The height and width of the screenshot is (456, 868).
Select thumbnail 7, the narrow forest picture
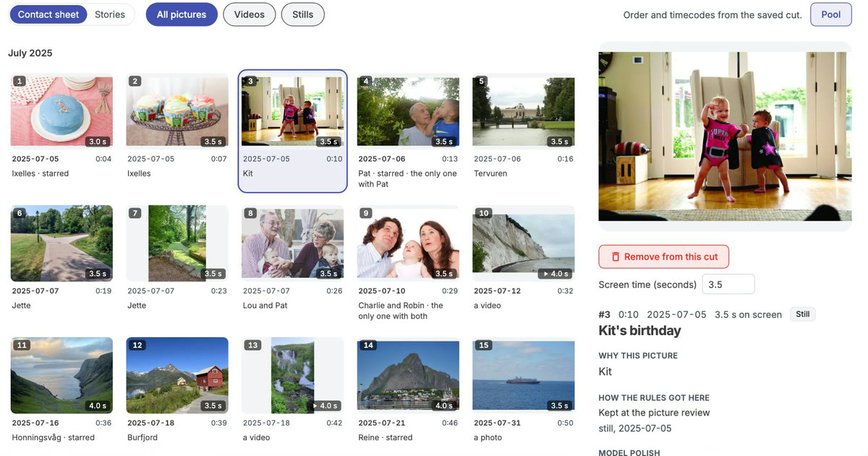pos(177,243)
